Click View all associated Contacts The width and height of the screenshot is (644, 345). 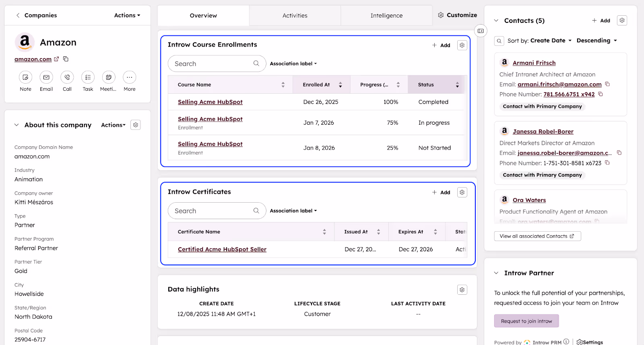(537, 236)
